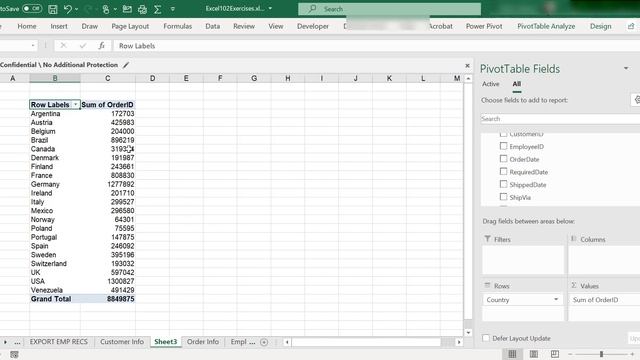The height and width of the screenshot is (360, 640).
Task: Open the Data ribbon tab
Action: point(213,26)
